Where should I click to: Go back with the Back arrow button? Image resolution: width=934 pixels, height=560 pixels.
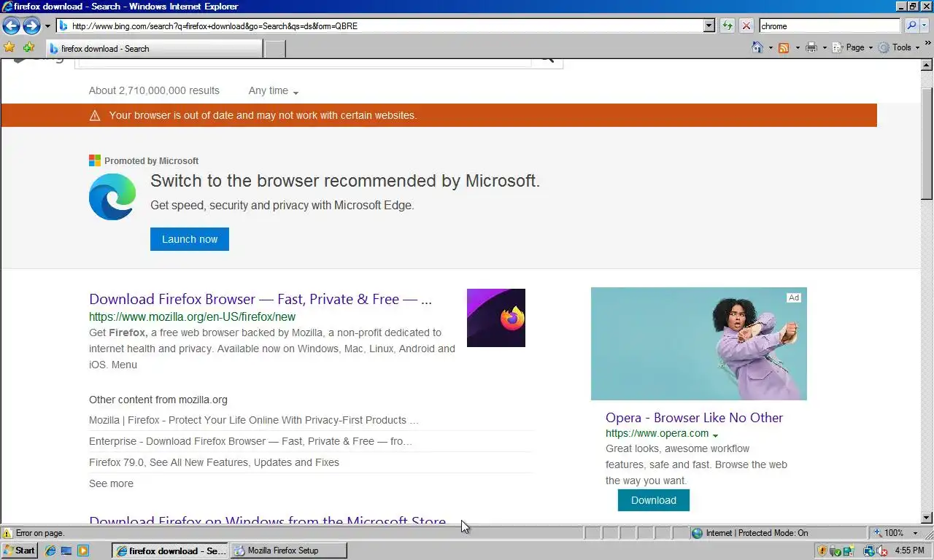[11, 26]
